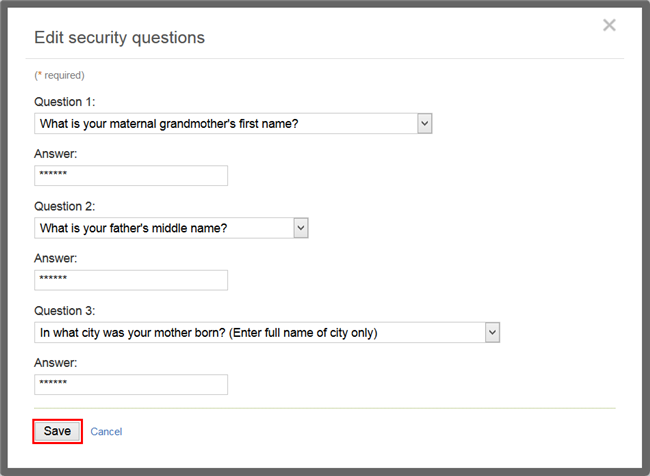Click the Cancel link
Image resolution: width=650 pixels, height=476 pixels.
click(106, 432)
